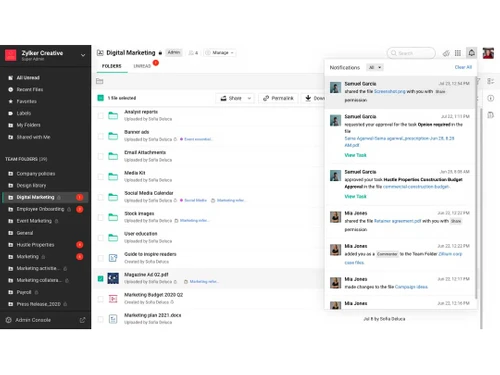Switch to the UNREAD tab
The height and width of the screenshot is (375, 500).
[142, 66]
